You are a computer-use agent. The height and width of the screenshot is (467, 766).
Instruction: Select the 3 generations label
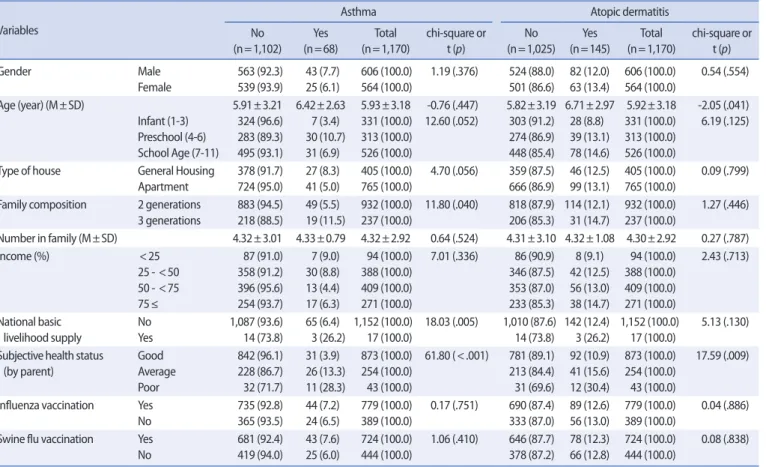pos(169,221)
